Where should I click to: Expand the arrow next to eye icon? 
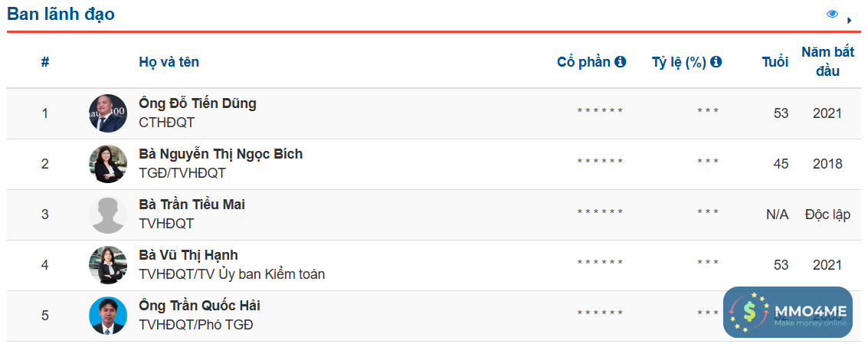pos(849,20)
